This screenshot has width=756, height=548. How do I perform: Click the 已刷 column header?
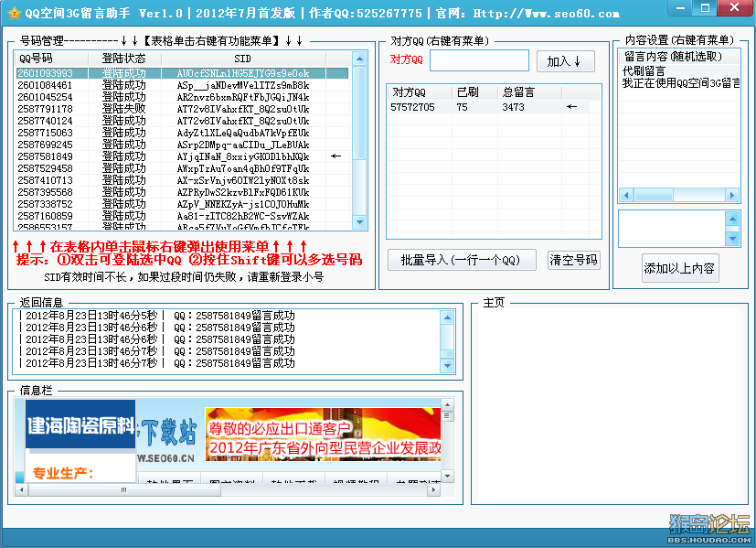[474, 92]
